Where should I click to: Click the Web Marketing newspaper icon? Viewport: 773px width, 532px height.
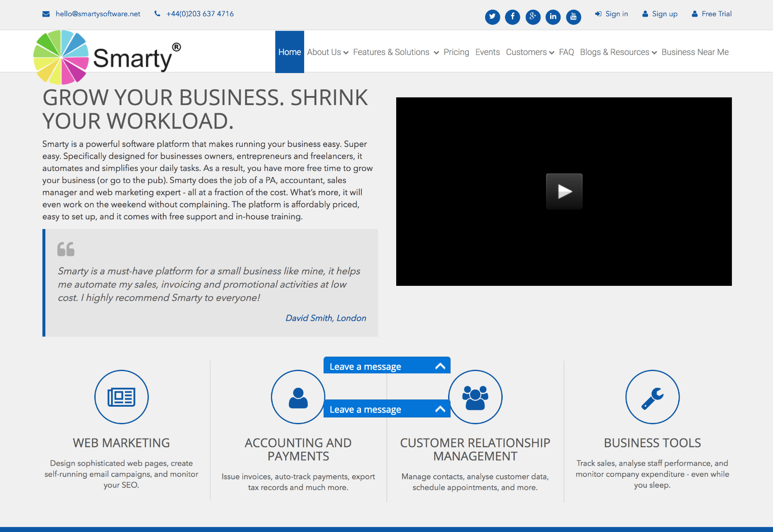[121, 397]
